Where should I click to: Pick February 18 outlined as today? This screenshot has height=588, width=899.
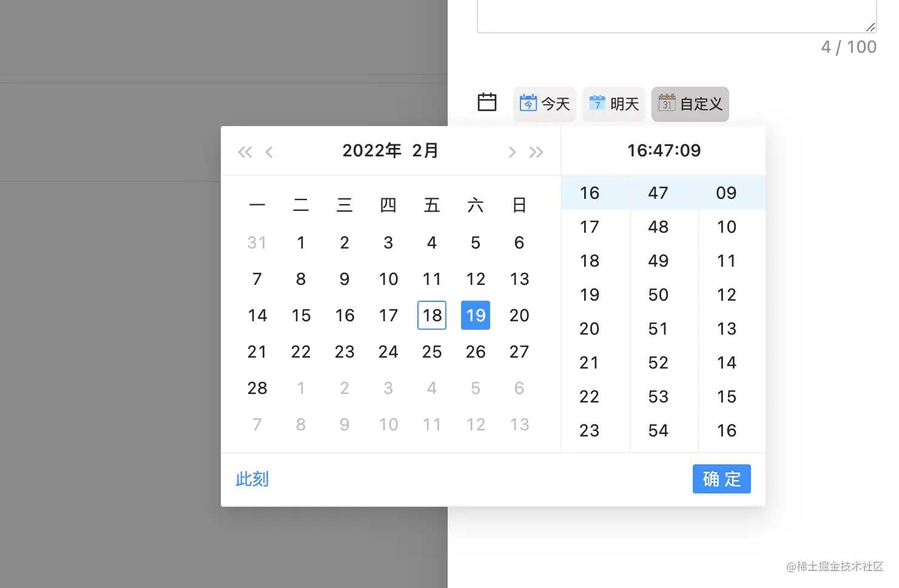432,315
